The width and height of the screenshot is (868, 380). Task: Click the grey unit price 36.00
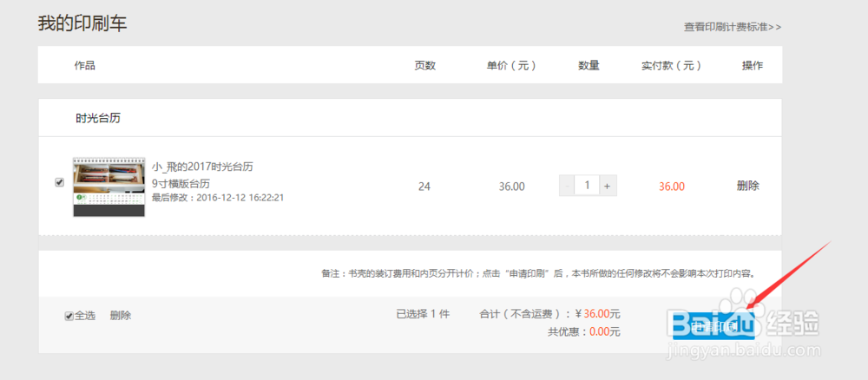coord(511,187)
